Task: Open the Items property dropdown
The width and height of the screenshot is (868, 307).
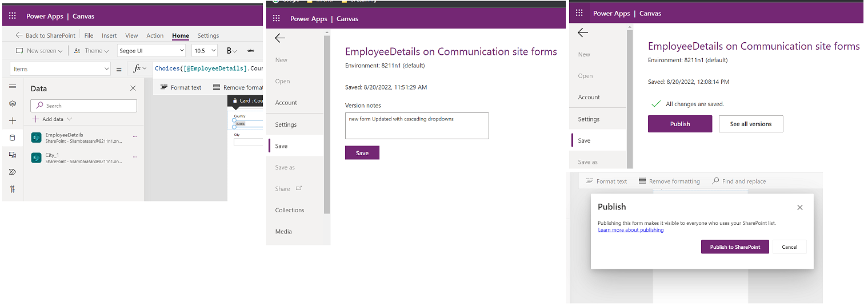Action: pos(61,69)
